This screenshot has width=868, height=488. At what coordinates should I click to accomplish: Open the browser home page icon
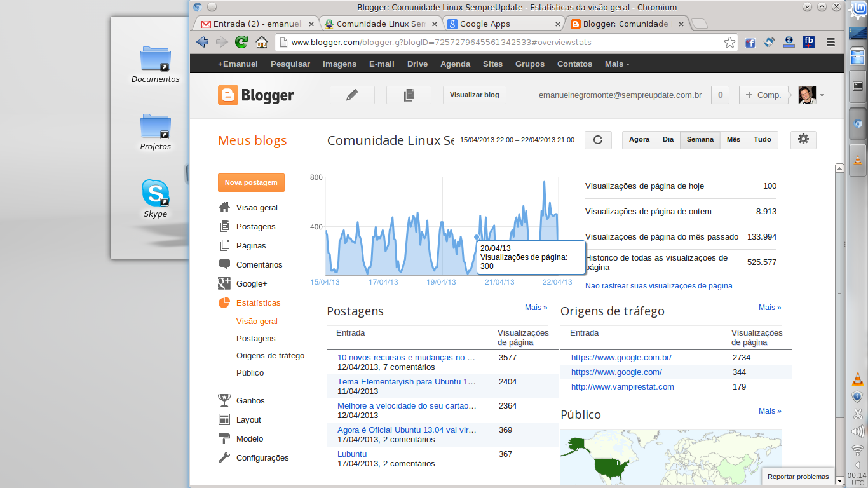[261, 43]
